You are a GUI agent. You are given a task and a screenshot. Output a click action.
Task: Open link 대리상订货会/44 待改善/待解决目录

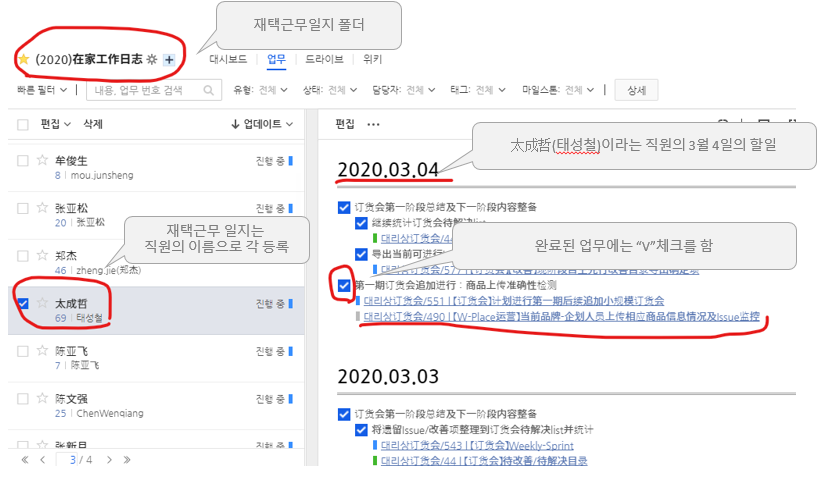tap(484, 461)
